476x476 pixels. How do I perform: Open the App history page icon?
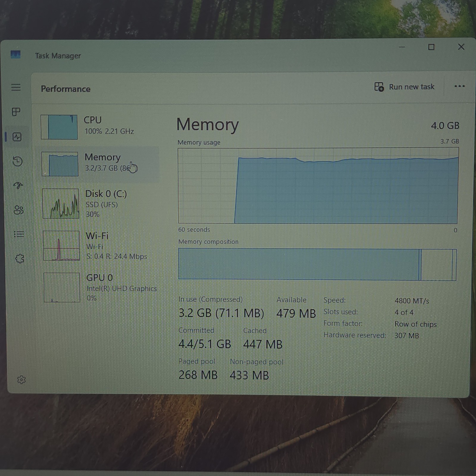pyautogui.click(x=18, y=161)
